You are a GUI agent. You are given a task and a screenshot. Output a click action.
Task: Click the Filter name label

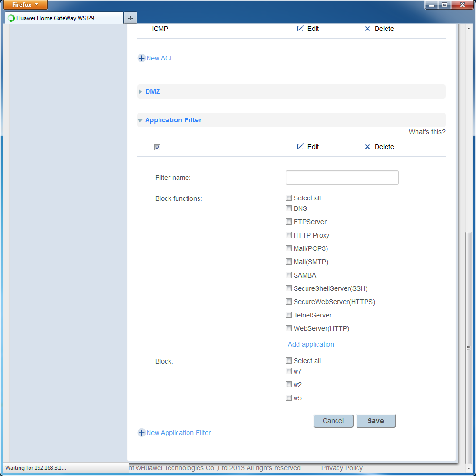(x=173, y=178)
